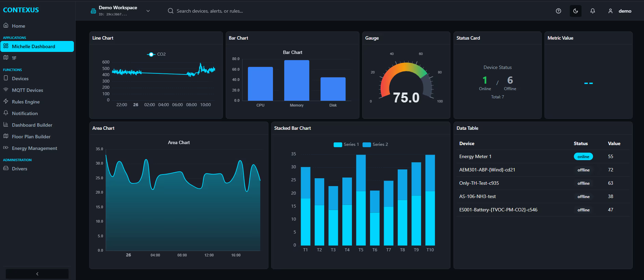Collapse the sidebar with the left chevron
The image size is (644, 280).
[x=37, y=274]
